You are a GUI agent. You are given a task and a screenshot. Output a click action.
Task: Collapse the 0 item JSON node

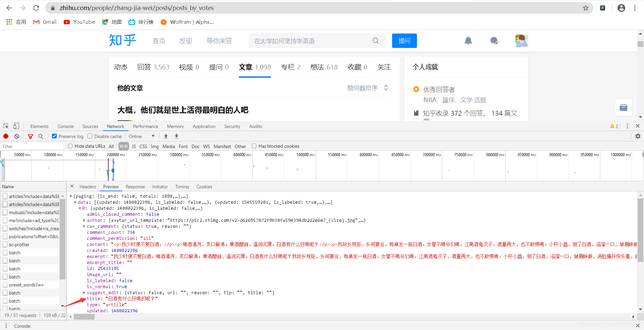click(x=80, y=208)
